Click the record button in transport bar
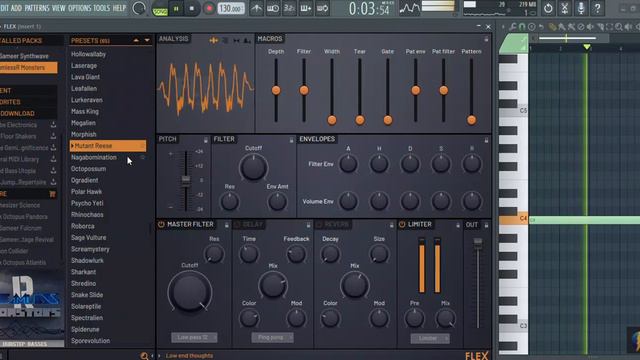Image resolution: width=640 pixels, height=360 pixels. click(x=209, y=9)
